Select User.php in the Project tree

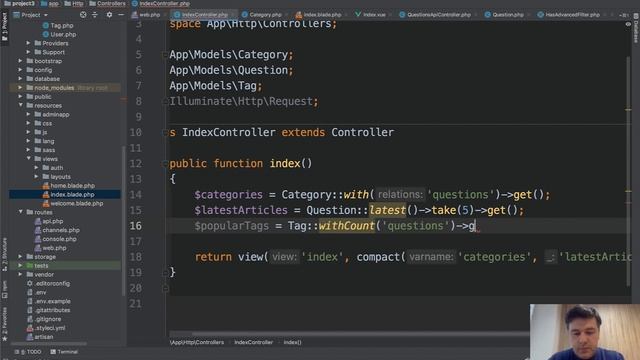click(x=60, y=34)
